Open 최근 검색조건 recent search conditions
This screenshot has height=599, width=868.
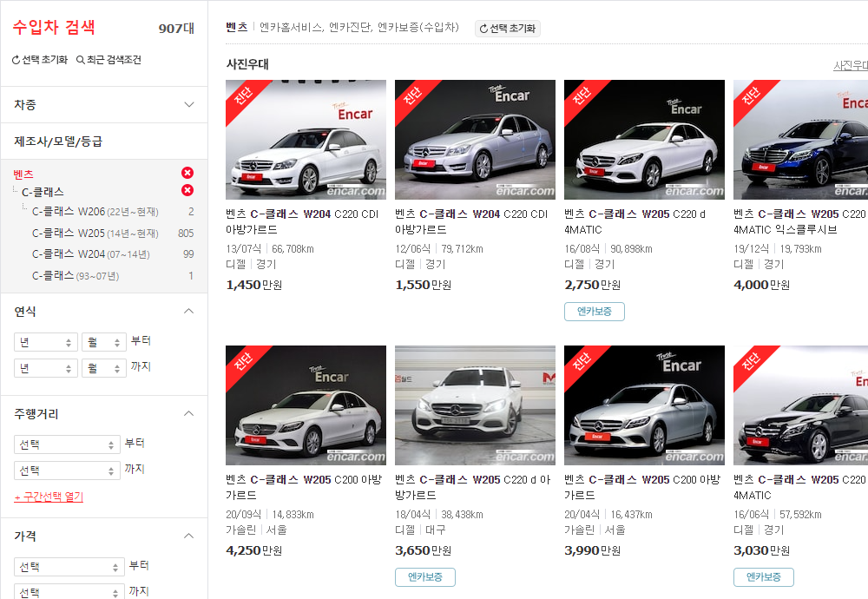pyautogui.click(x=109, y=60)
